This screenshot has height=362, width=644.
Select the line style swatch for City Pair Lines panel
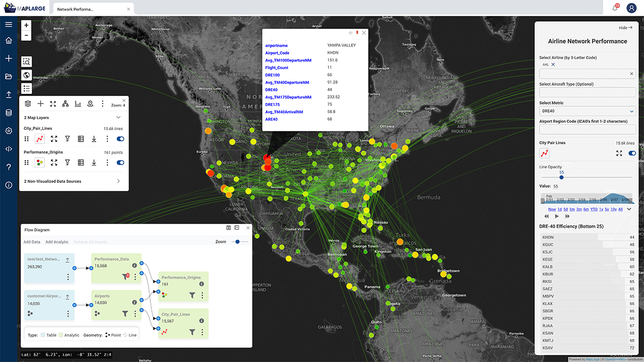(544, 153)
